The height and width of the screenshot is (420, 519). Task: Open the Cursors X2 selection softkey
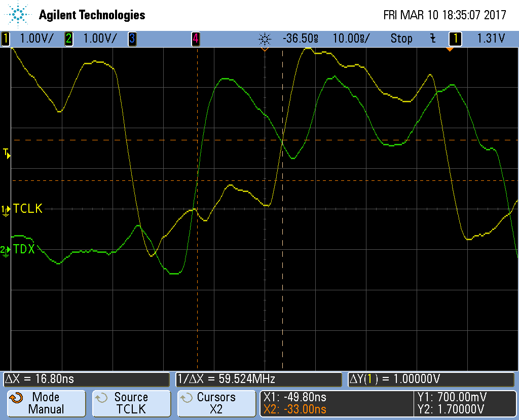click(216, 403)
